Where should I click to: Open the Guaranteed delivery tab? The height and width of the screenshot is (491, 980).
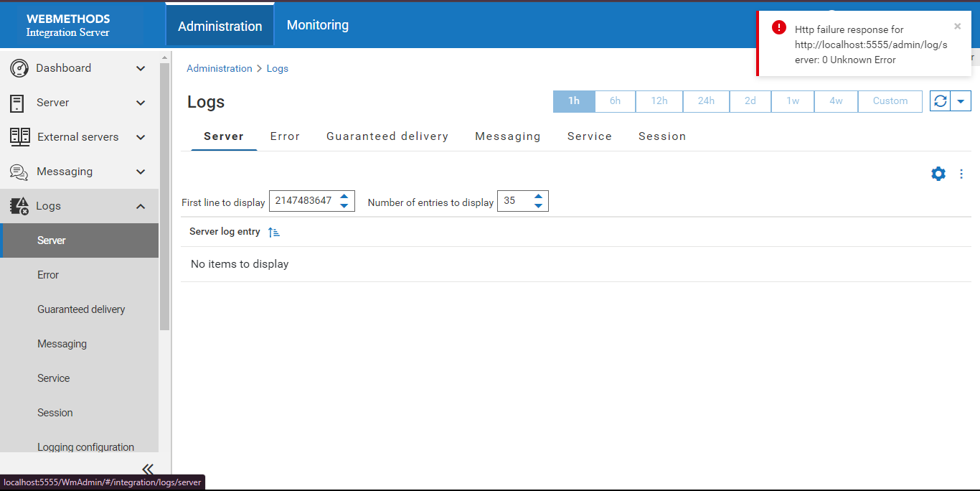click(x=387, y=136)
